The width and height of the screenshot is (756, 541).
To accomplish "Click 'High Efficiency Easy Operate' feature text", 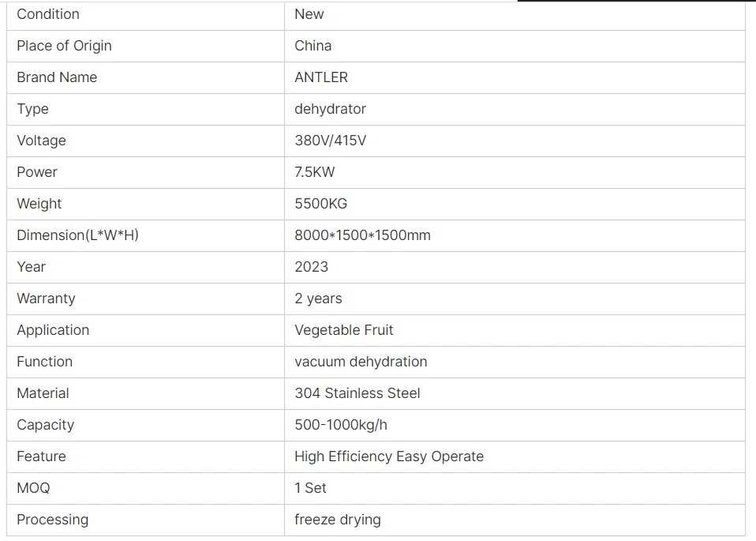I will pos(388,456).
